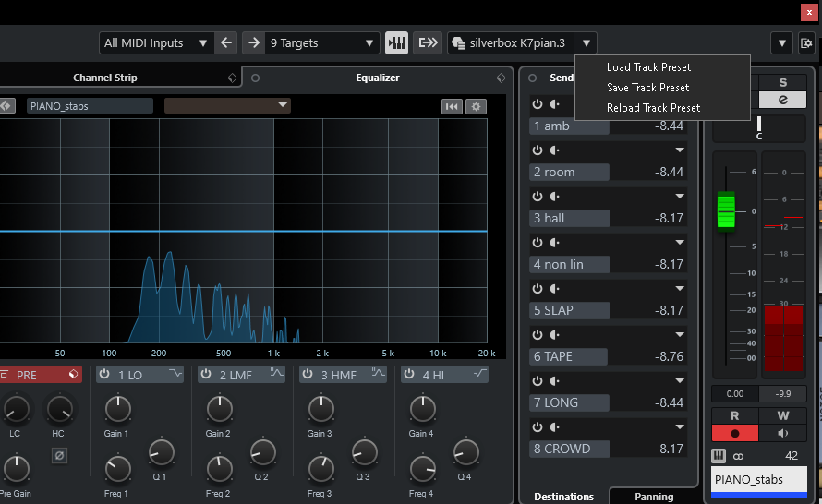The width and height of the screenshot is (822, 504).
Task: Click the output routing arrow icon
Action: (428, 43)
